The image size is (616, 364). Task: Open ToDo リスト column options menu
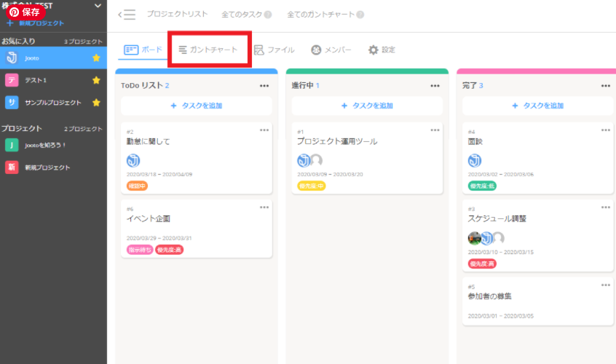point(264,86)
